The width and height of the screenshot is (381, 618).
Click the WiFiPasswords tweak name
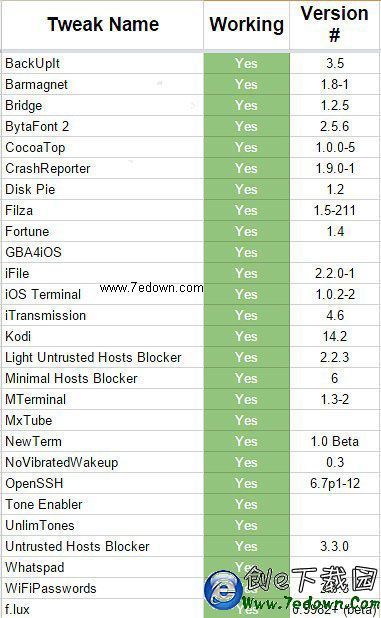[x=51, y=588]
